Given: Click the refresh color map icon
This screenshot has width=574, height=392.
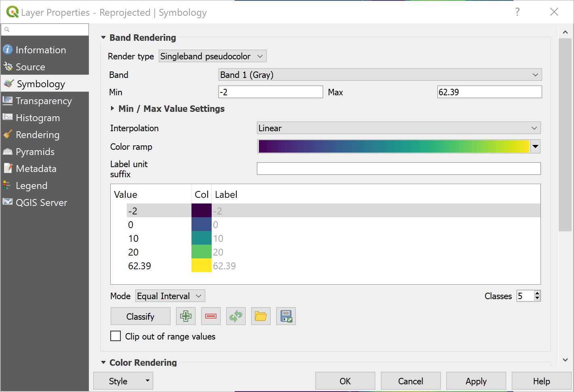Looking at the screenshot, I should click(235, 316).
